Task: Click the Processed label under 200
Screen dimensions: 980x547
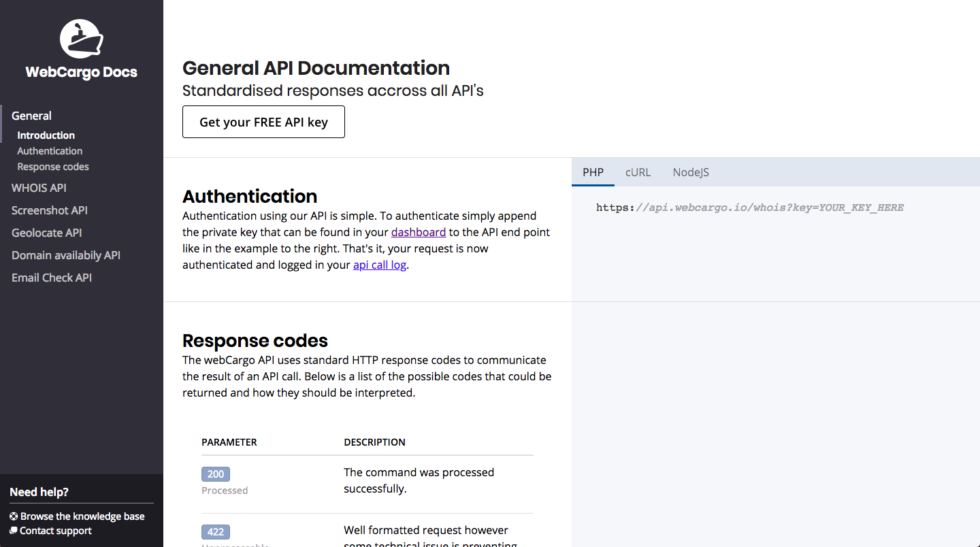Action: [225, 491]
